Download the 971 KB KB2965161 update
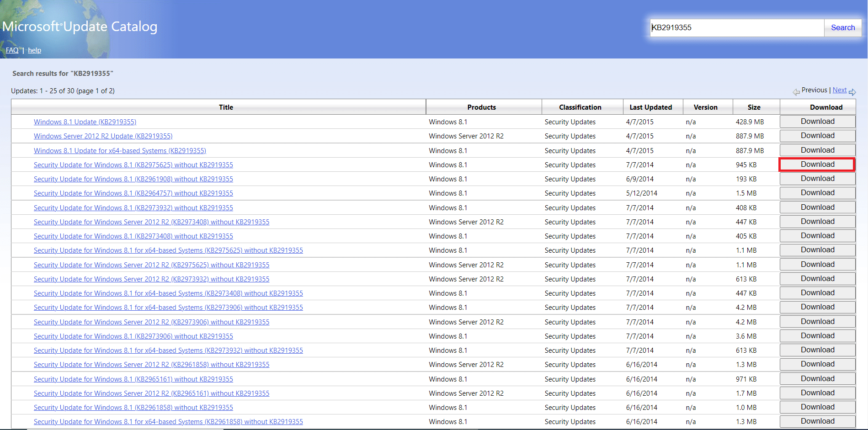 tap(817, 379)
